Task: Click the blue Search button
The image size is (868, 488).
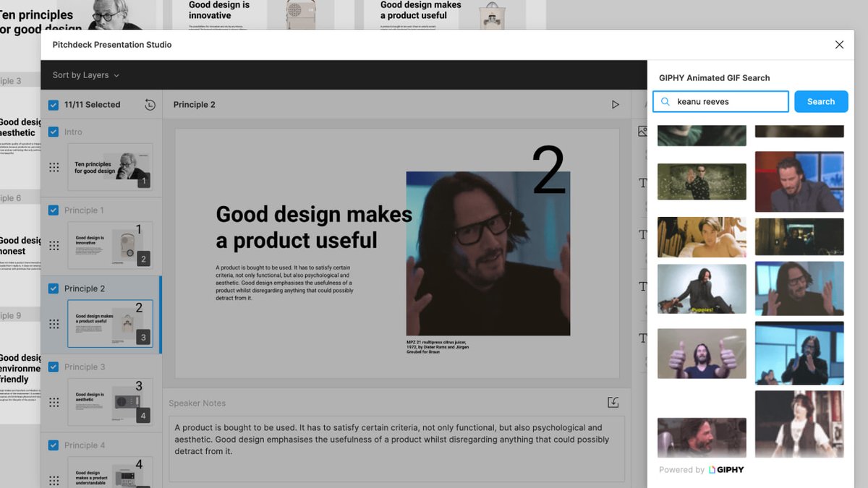Action: tap(821, 102)
